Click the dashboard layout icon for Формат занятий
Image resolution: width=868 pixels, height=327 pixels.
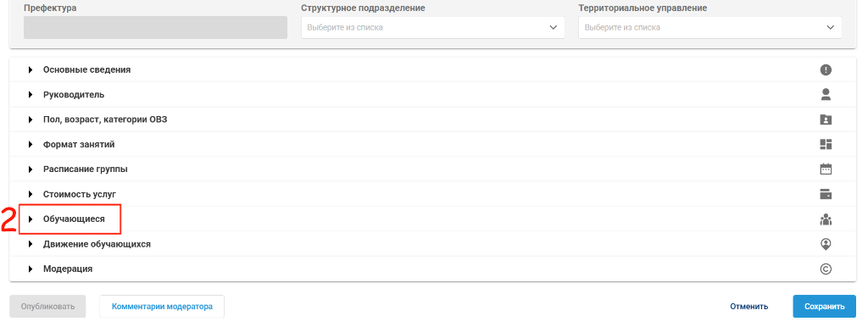click(x=826, y=144)
